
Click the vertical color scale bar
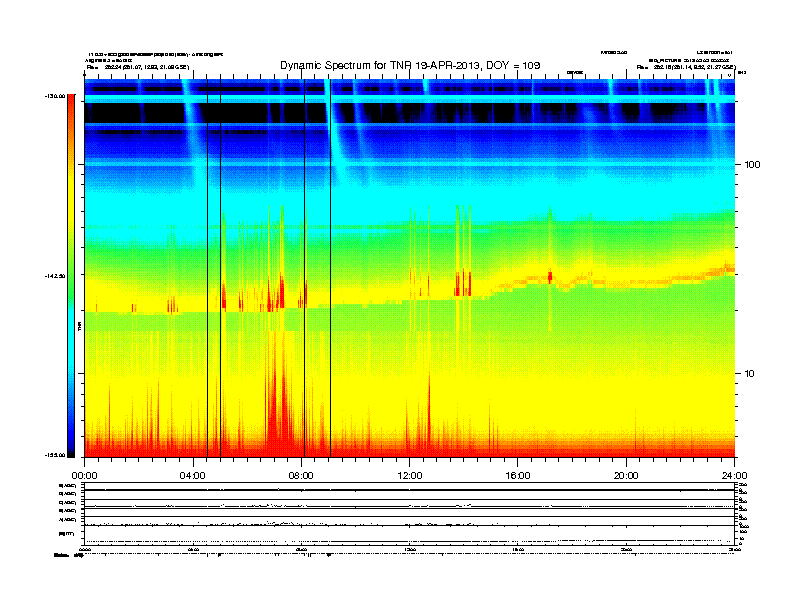click(71, 276)
